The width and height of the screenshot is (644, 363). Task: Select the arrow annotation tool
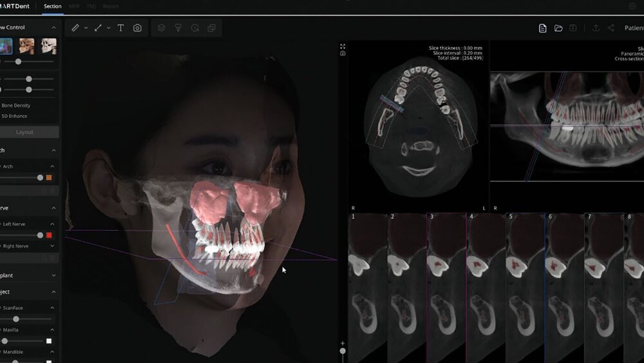click(x=98, y=28)
